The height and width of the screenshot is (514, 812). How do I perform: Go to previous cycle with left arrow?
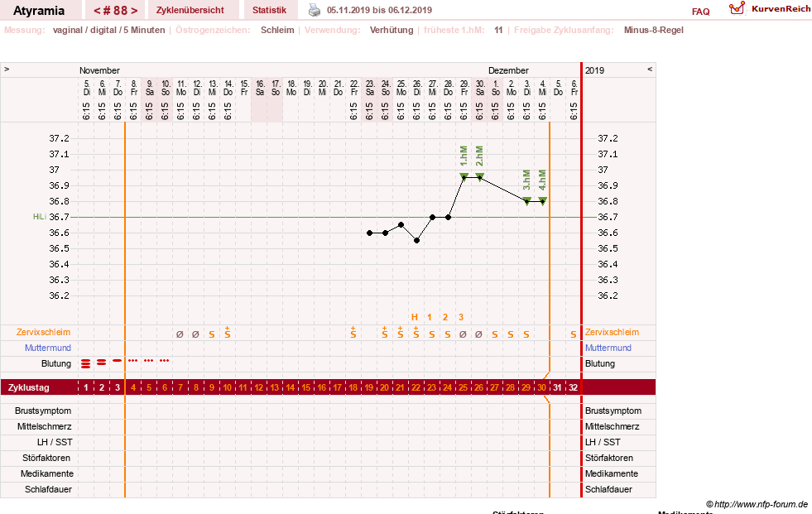97,11
